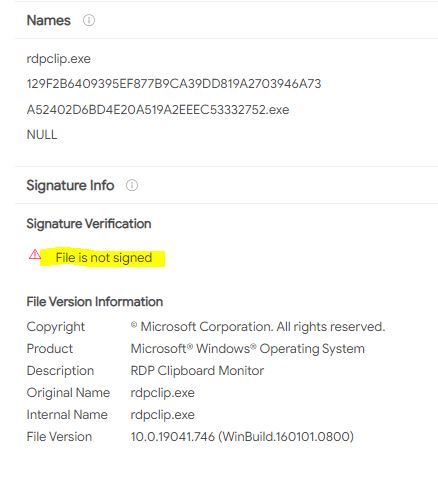This screenshot has height=481, width=438.
Task: Select the Names section heading
Action: pyautogui.click(x=49, y=20)
